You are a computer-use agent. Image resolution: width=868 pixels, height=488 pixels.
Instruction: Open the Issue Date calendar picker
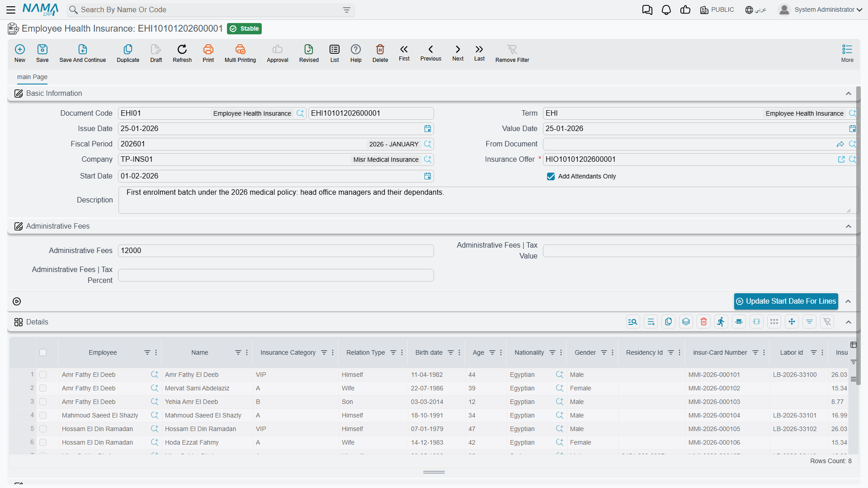[428, 129]
